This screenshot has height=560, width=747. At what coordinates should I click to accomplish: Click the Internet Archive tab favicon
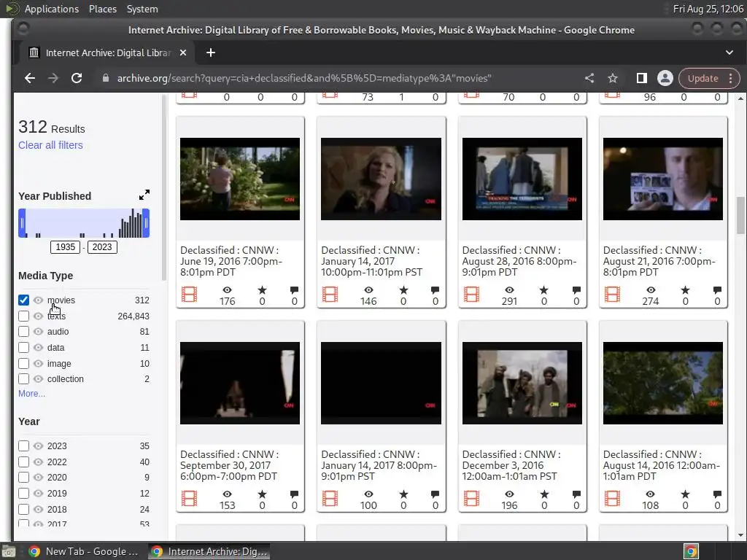coord(34,52)
